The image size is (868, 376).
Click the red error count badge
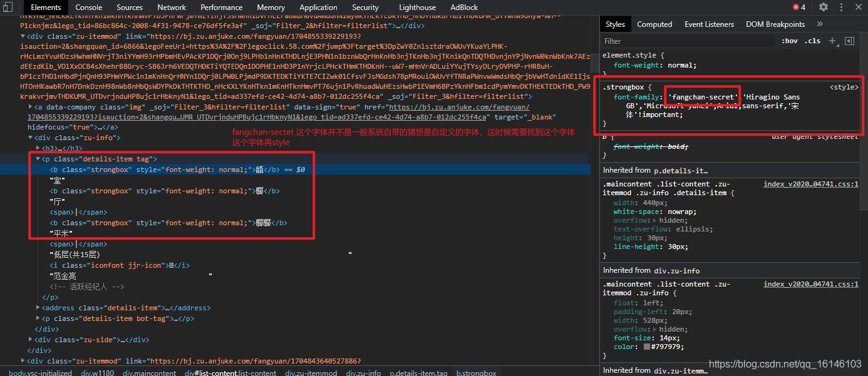(799, 7)
